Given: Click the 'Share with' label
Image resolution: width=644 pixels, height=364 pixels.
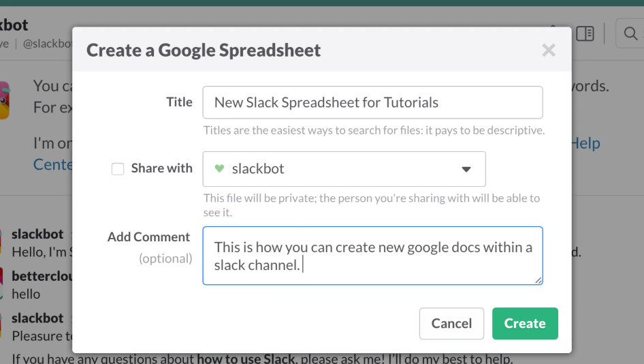Looking at the screenshot, I should (x=162, y=168).
